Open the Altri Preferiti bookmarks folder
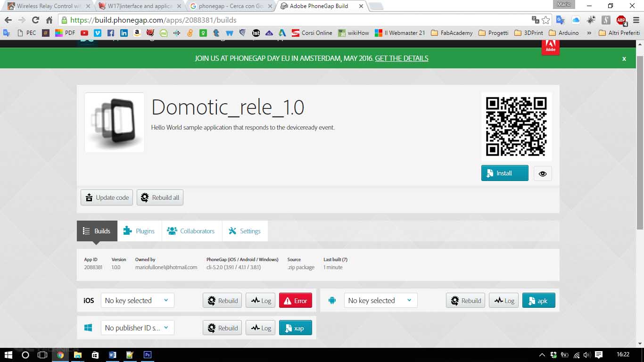Screen dimensions: 644x362 tap(619, 33)
